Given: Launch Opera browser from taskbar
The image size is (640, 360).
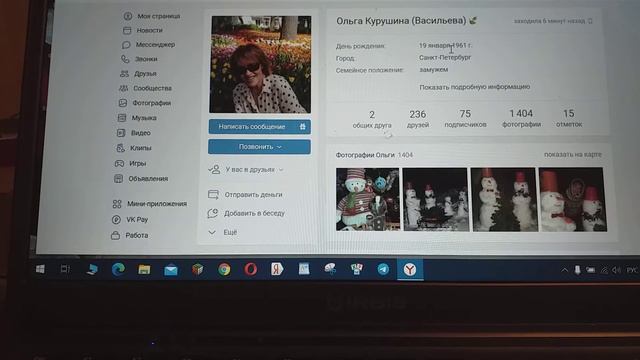Looking at the screenshot, I should [x=251, y=269].
